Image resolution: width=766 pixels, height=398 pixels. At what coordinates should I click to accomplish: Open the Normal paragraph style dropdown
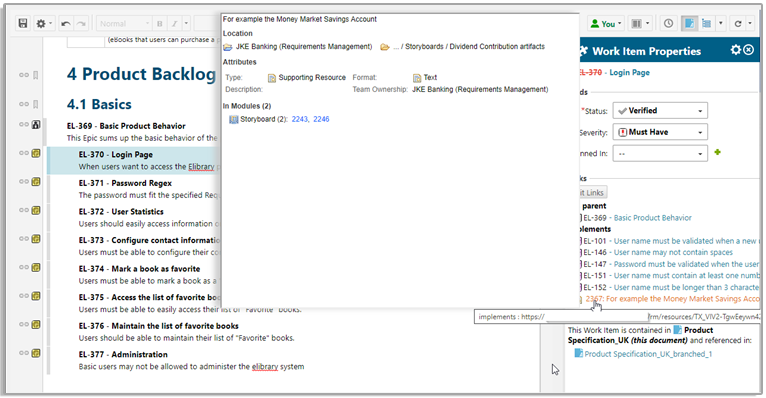124,23
